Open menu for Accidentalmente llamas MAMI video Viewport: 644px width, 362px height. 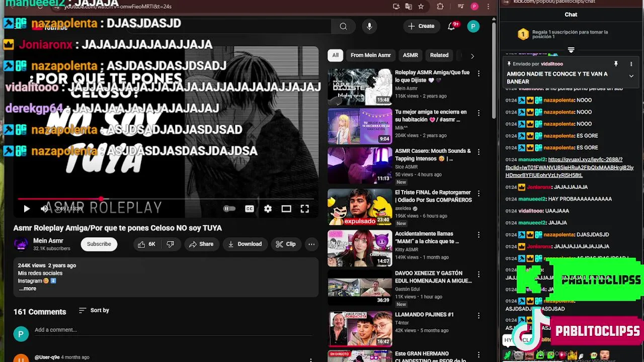478,235
